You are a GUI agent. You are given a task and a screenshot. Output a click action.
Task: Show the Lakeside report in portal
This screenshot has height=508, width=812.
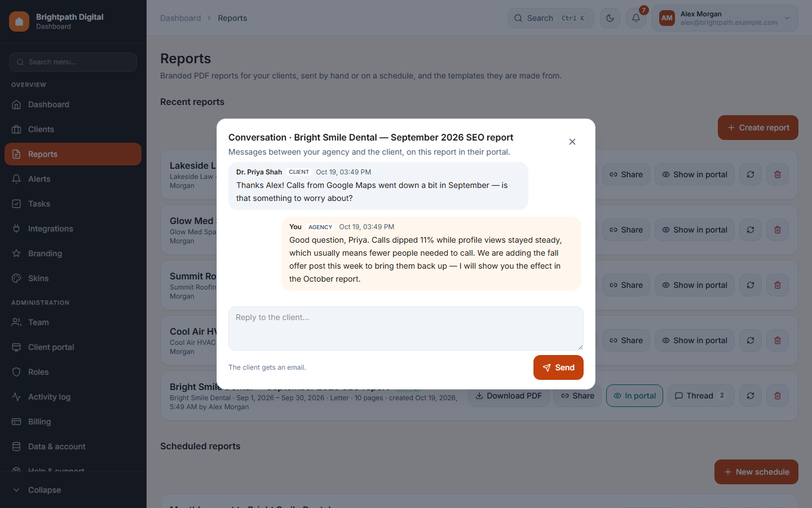(x=695, y=174)
